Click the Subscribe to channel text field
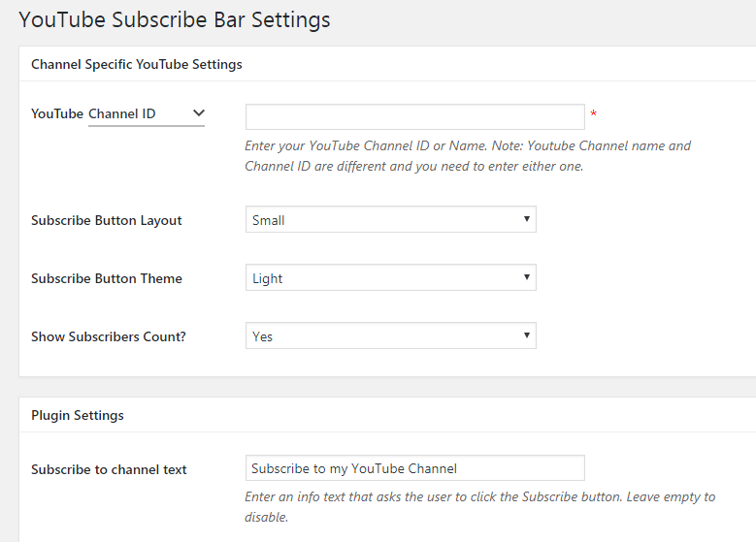The width and height of the screenshot is (756, 542). tap(415, 467)
